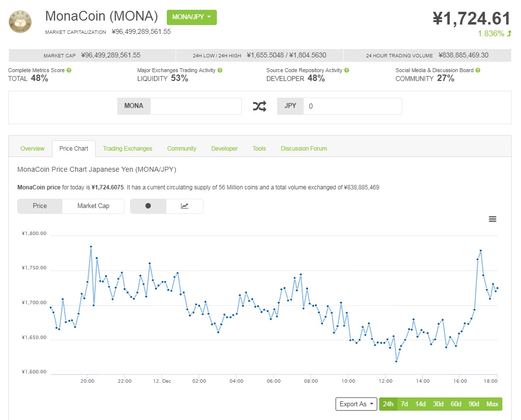Screen dimensions: 521x420
Task: Click the Source Code Repository Activity help icon
Action: tap(347, 70)
